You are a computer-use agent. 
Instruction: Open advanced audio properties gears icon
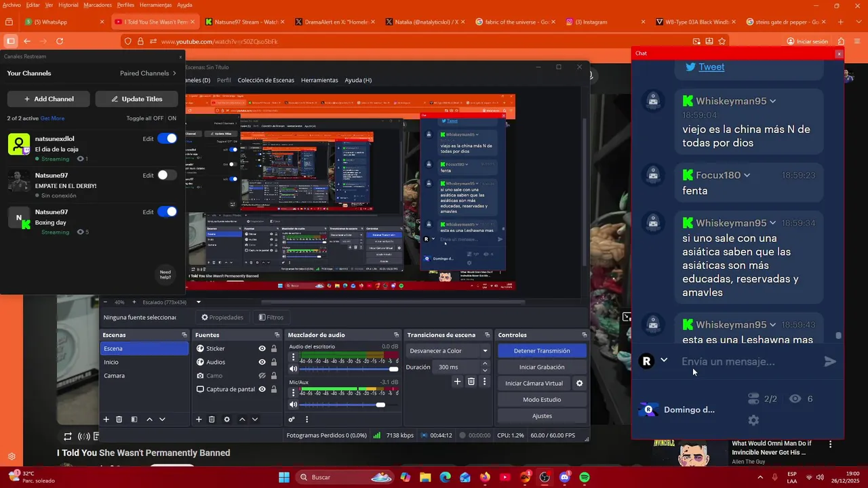tap(292, 420)
